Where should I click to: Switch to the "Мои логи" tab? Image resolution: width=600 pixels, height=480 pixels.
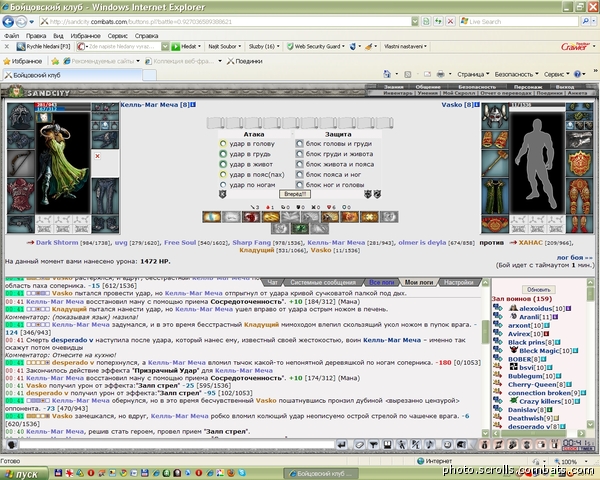419,282
